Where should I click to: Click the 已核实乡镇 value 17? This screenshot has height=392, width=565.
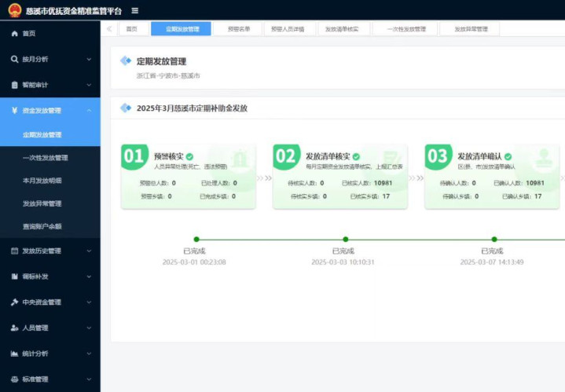(x=387, y=196)
